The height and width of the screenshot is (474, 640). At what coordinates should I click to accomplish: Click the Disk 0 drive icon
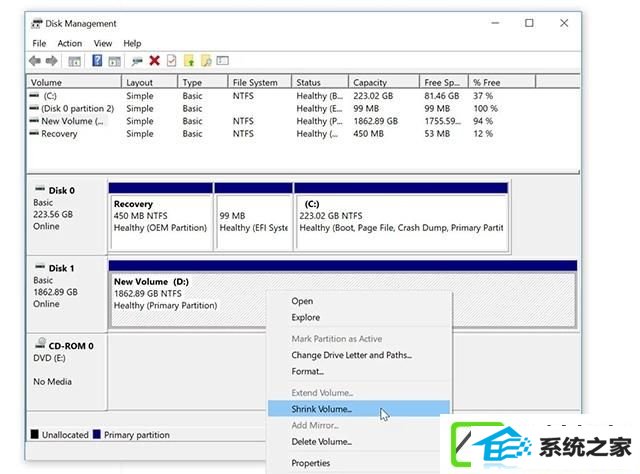[40, 189]
